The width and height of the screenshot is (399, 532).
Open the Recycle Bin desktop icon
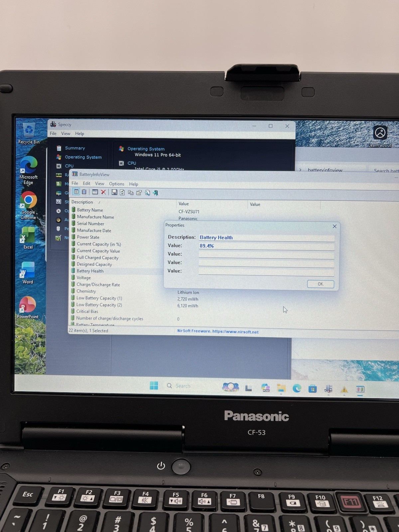point(29,134)
